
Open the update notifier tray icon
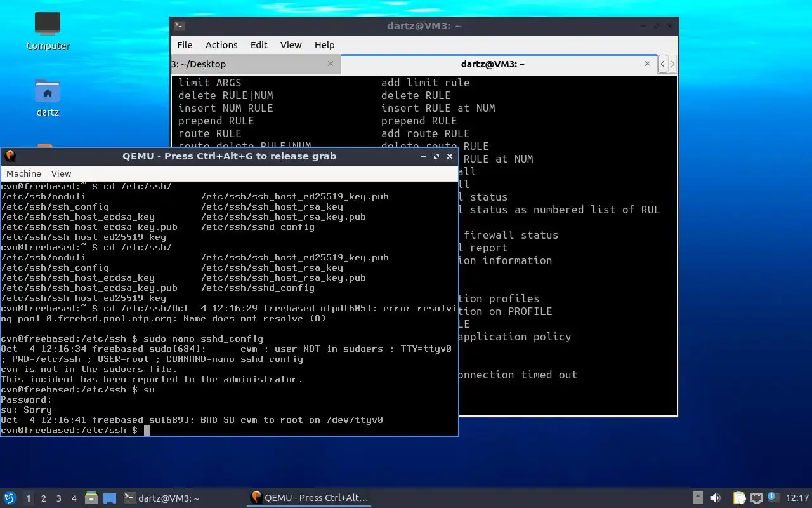coord(773,497)
